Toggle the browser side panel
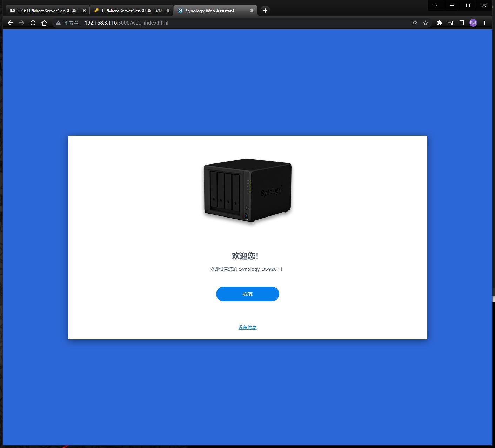Viewport: 495px width, 448px height. [462, 23]
